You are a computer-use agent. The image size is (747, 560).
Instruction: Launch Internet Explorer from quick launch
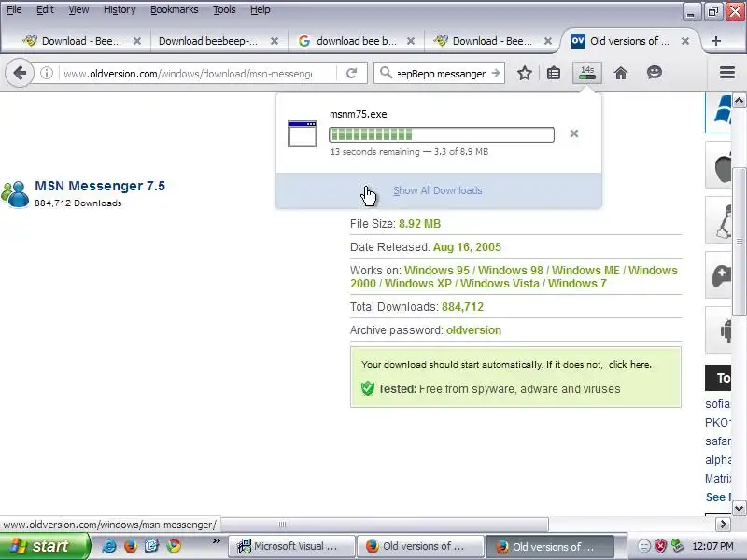click(108, 546)
